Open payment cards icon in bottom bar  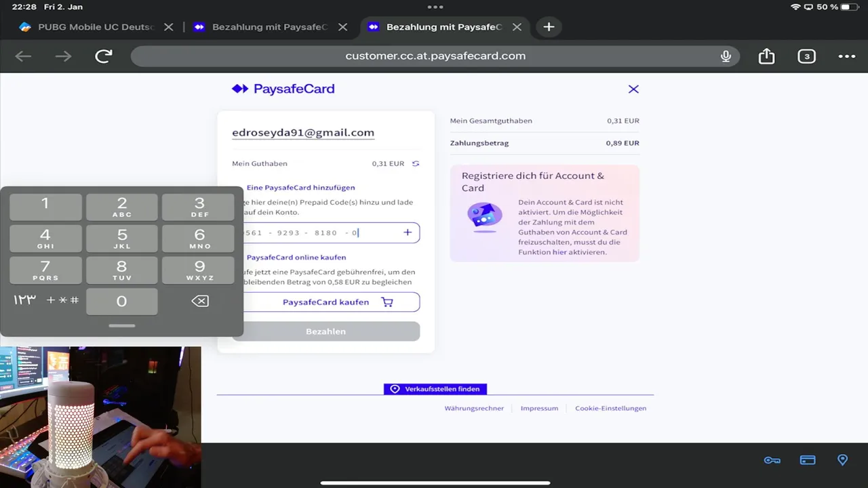click(x=808, y=460)
